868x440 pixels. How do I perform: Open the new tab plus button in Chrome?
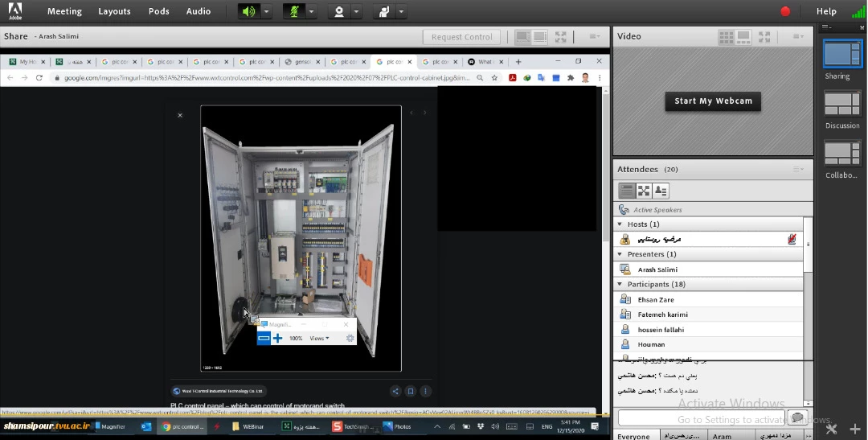point(518,61)
